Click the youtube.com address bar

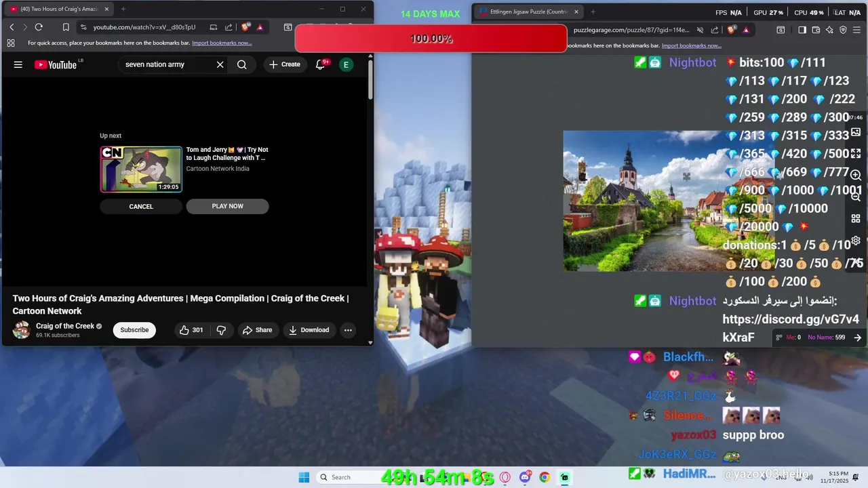[144, 27]
